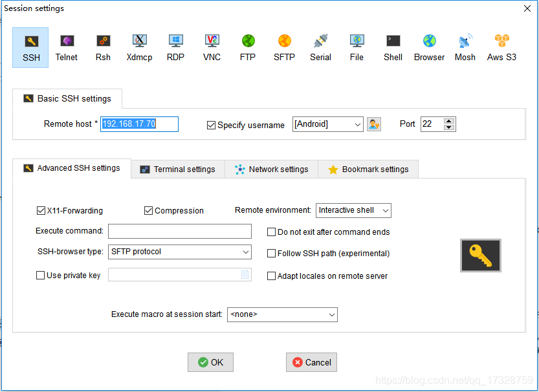Expand the Remote environment dropdown

[x=386, y=211]
